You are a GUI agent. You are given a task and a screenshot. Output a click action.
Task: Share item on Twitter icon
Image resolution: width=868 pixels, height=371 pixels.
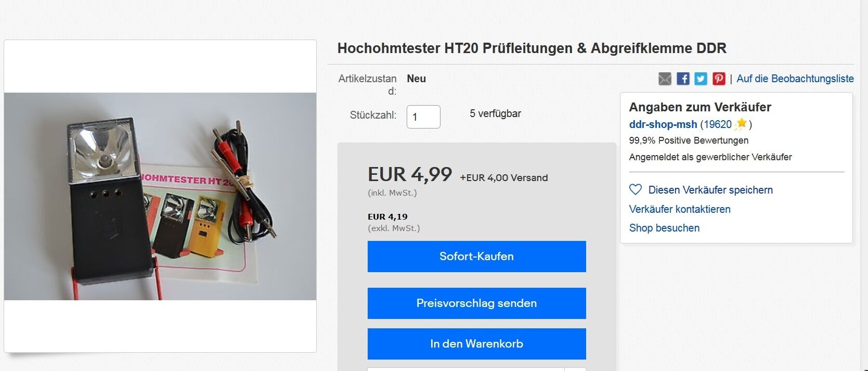[x=701, y=79]
